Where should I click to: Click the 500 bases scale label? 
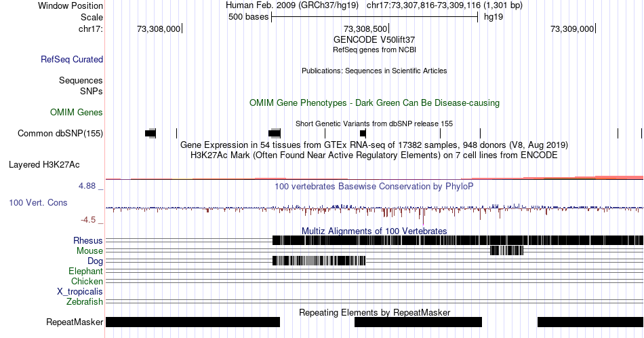[x=249, y=17]
